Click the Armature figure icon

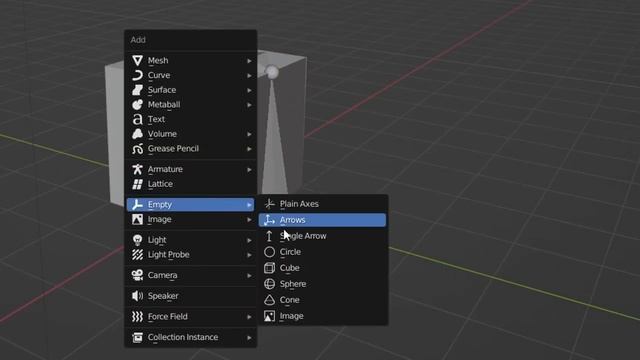(138, 169)
